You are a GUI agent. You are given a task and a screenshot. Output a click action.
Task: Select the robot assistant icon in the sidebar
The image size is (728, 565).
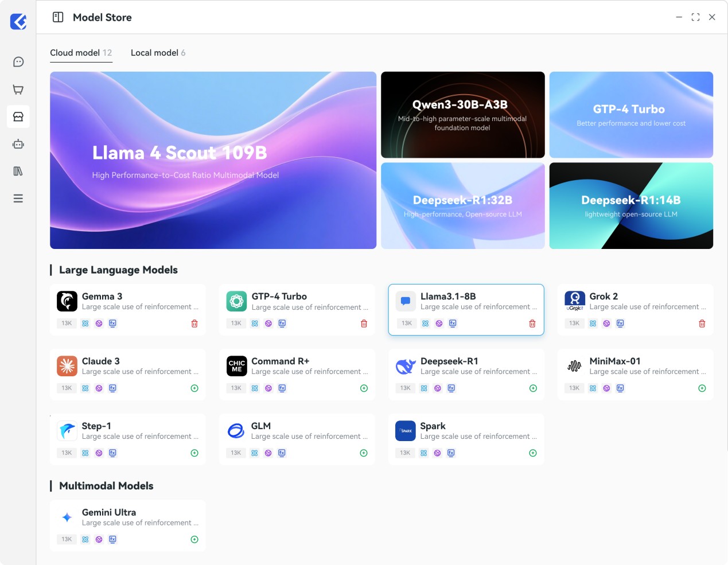(x=18, y=144)
